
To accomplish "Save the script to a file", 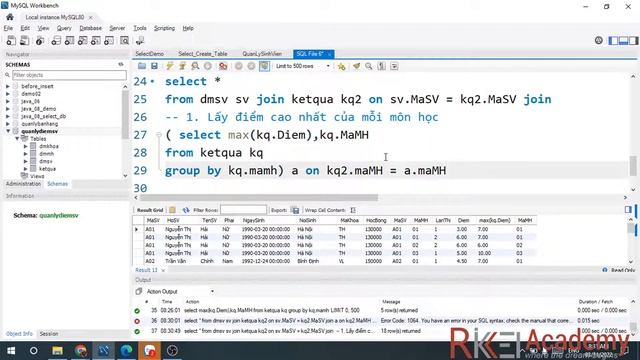I will pos(154,66).
